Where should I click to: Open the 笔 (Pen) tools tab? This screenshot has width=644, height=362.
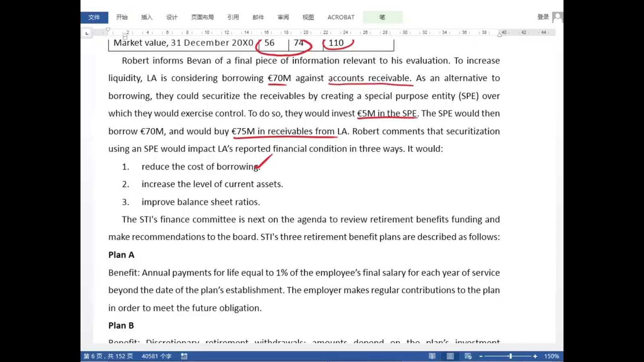click(x=382, y=17)
